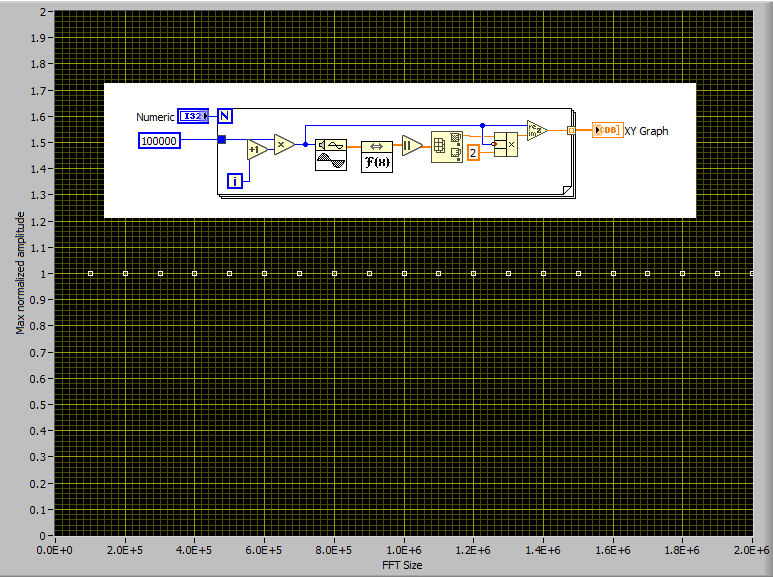The image size is (773, 577).
Task: Click the Array Max & Min function
Action: [x=445, y=147]
